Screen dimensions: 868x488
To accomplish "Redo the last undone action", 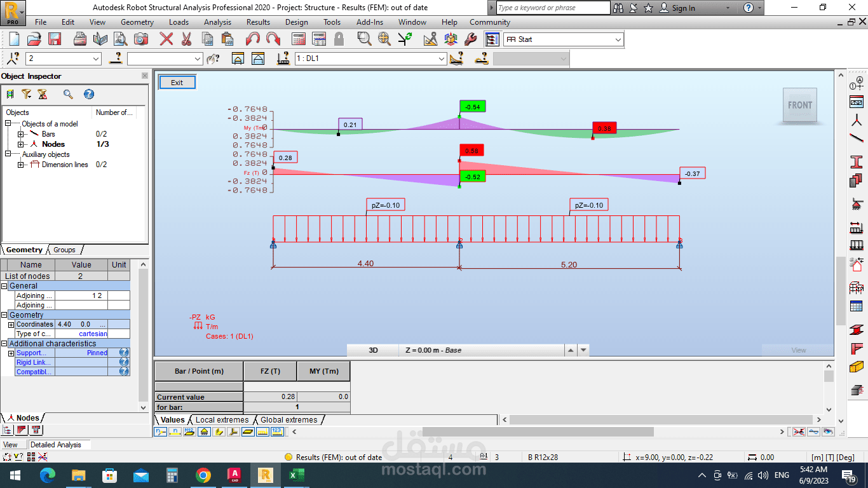I will [x=273, y=39].
